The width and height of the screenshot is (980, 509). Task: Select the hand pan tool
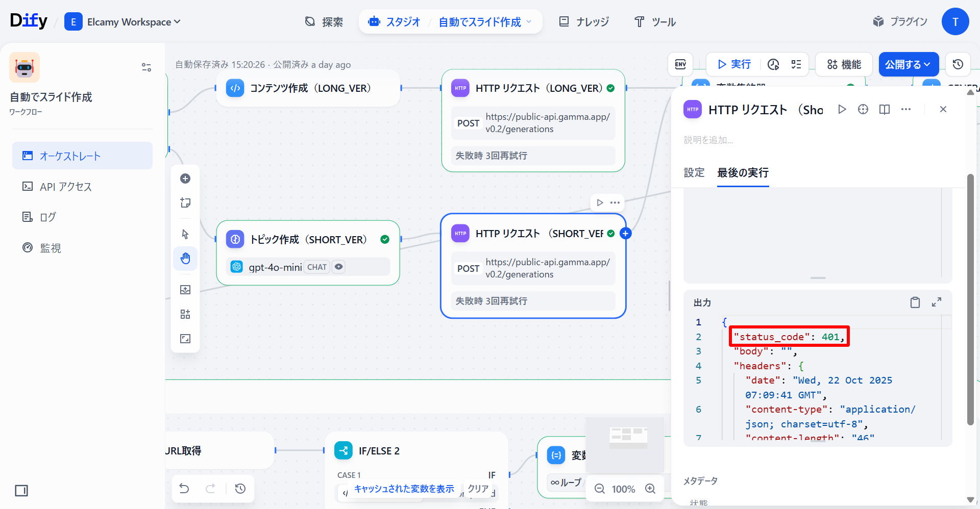coord(185,259)
